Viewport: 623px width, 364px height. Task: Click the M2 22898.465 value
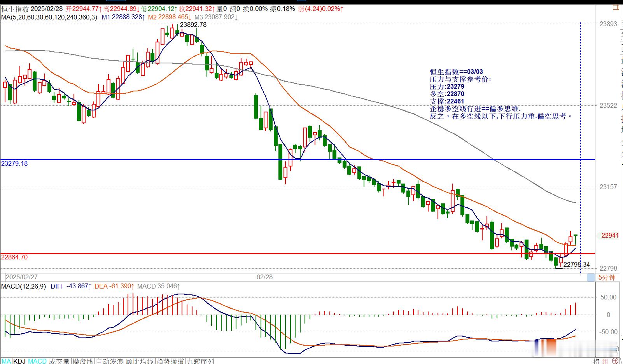170,17
